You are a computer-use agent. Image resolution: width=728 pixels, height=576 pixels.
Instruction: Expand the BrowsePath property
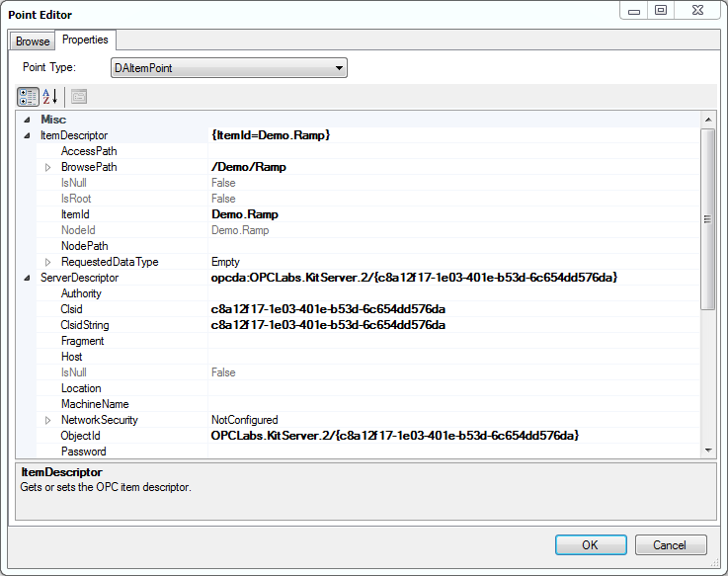pos(47,167)
